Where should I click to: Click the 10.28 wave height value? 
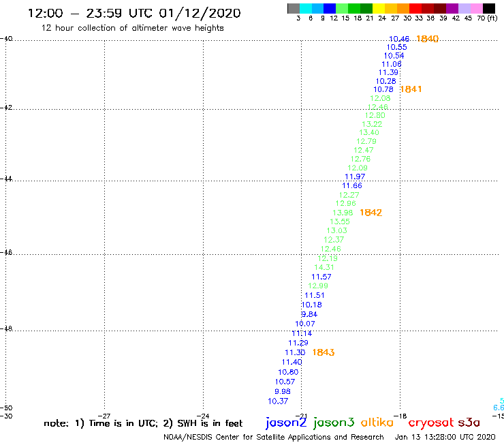click(x=386, y=81)
